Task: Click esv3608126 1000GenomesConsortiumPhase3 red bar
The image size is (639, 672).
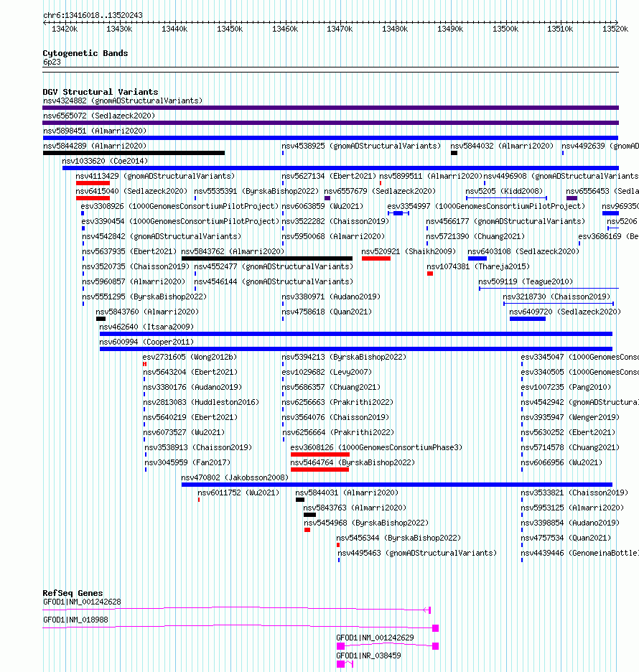Action: pos(320,454)
